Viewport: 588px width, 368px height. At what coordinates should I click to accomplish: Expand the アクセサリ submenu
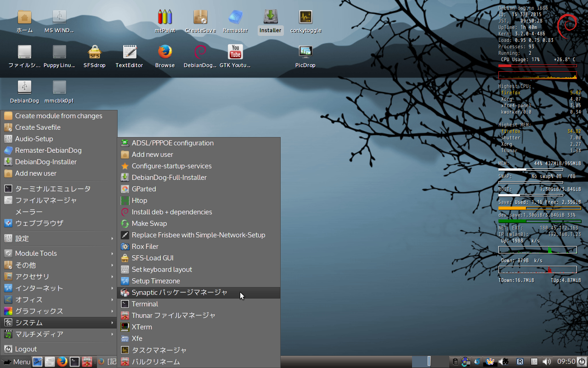59,276
